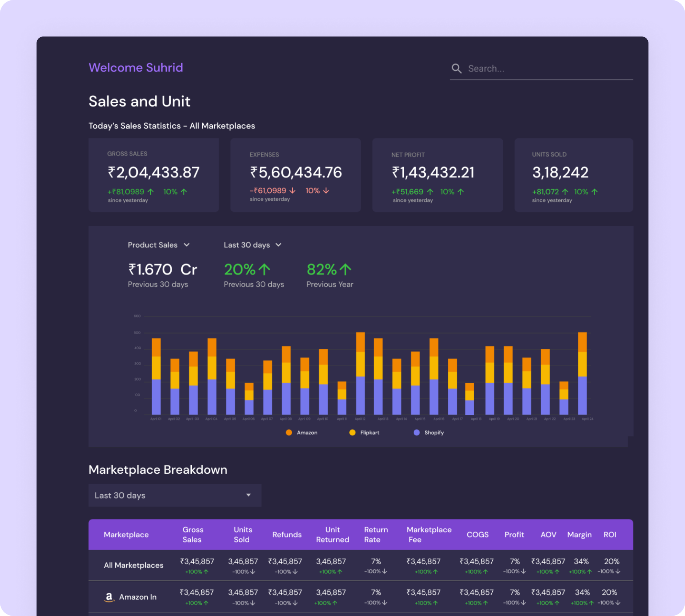Click the search magnifier icon
Image resolution: width=685 pixels, height=616 pixels.
457,68
